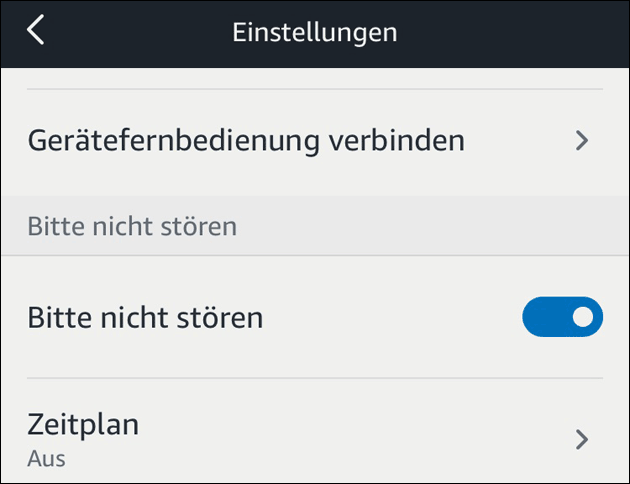Return to the previous screen via header arrow
The image size is (630, 484).
[36, 31]
